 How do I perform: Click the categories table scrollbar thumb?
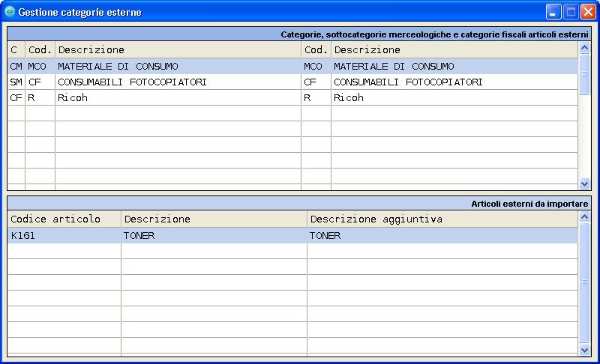(x=584, y=74)
